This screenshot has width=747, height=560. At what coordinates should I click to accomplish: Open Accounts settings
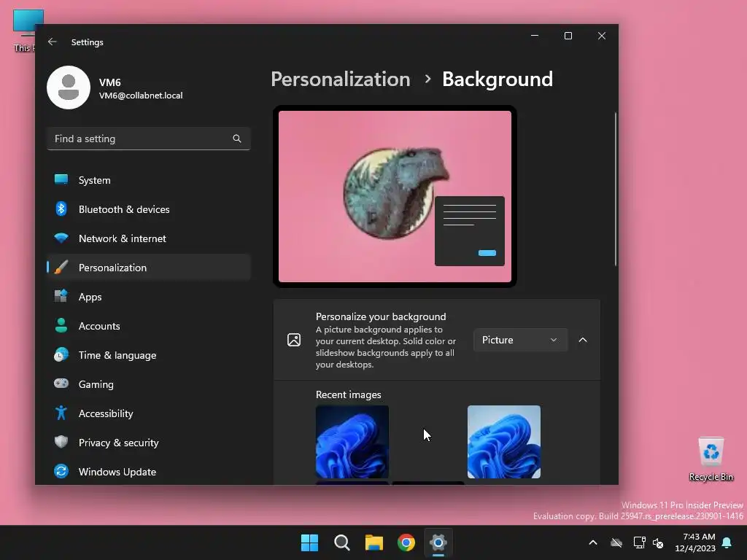(x=149, y=326)
